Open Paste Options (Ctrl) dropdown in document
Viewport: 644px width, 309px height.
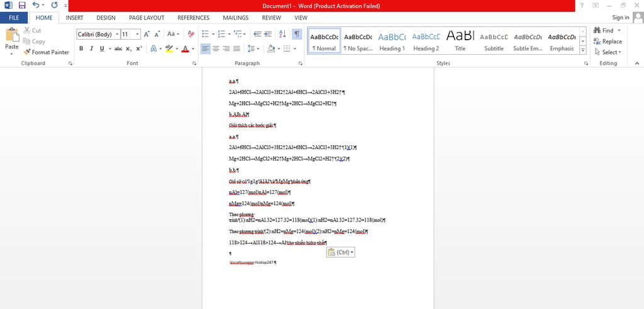pyautogui.click(x=341, y=252)
